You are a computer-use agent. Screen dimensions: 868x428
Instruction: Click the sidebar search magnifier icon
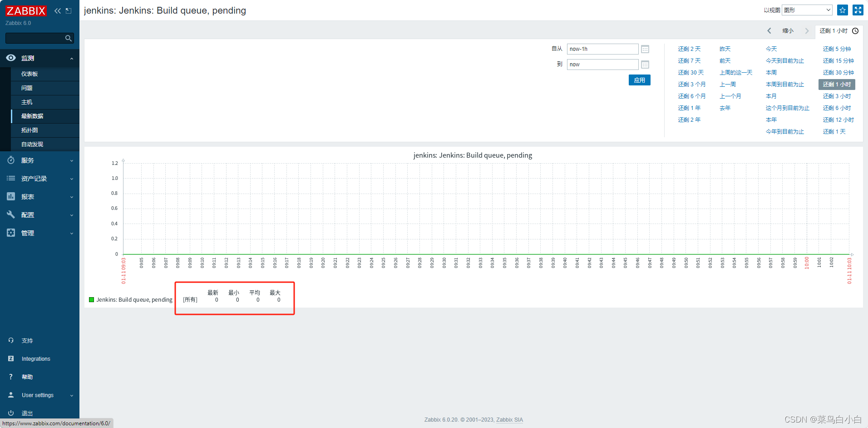point(69,38)
